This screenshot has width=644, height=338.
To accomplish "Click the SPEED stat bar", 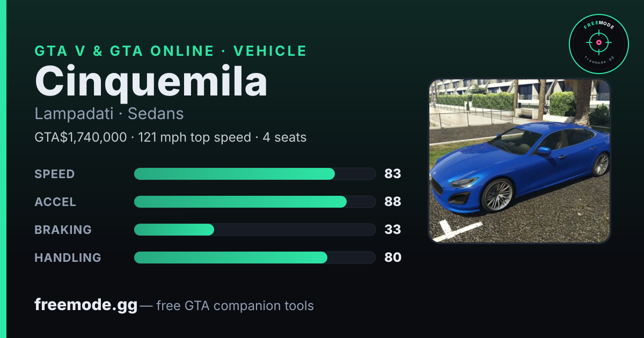I will pos(254,174).
